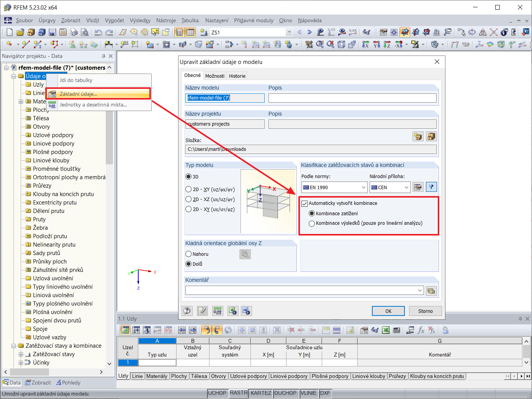
Task: Toggle Automaticky vytvořit kombinace checkbox
Action: click(x=305, y=203)
